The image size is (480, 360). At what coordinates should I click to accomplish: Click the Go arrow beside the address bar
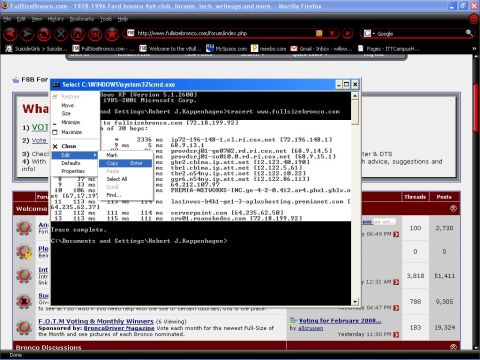tap(347, 33)
